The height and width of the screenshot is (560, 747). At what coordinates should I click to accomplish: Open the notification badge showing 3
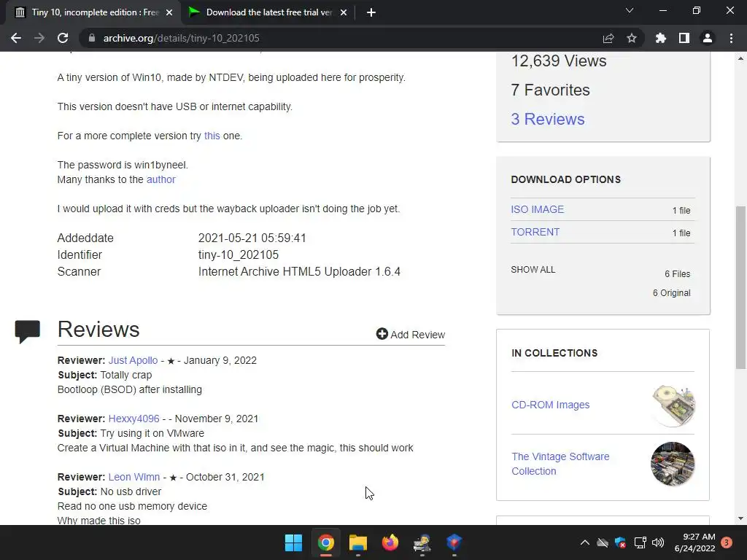pos(727,542)
